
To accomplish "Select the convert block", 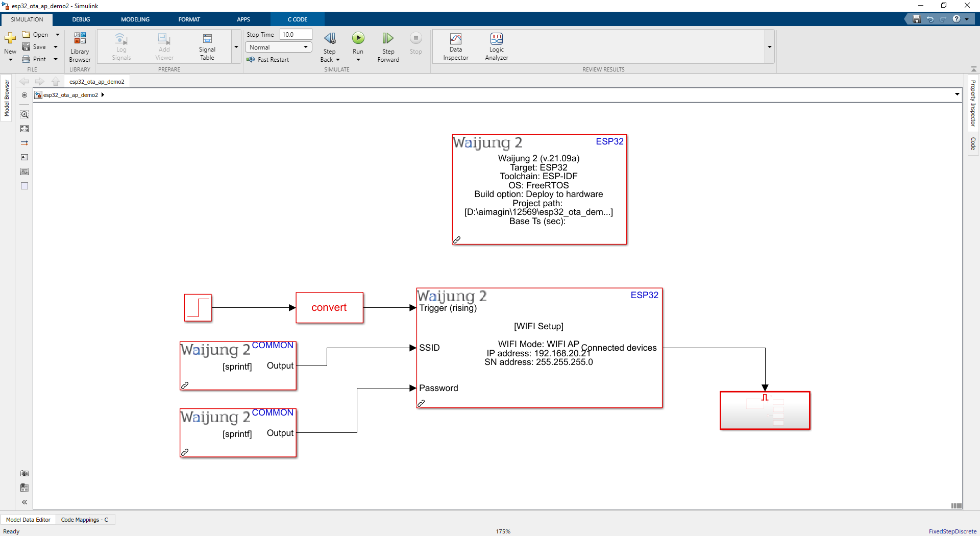I will click(x=329, y=307).
